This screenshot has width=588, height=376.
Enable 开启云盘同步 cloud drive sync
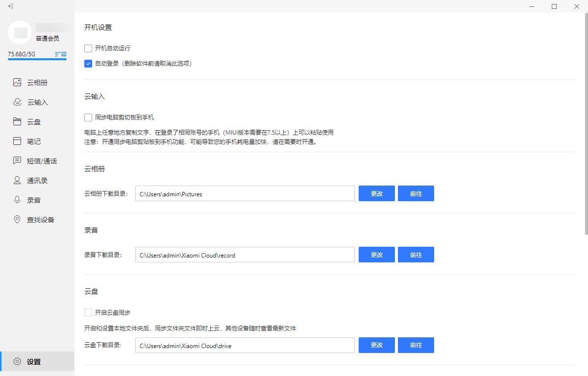tap(88, 312)
